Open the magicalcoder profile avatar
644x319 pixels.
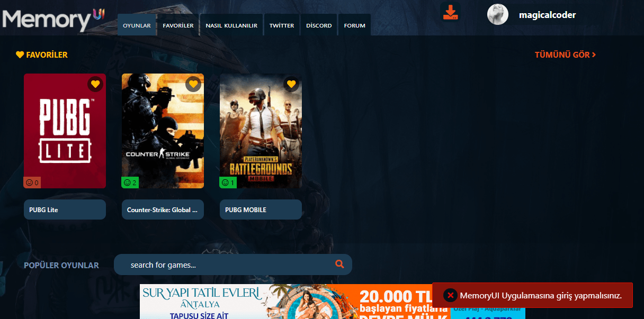pyautogui.click(x=498, y=14)
